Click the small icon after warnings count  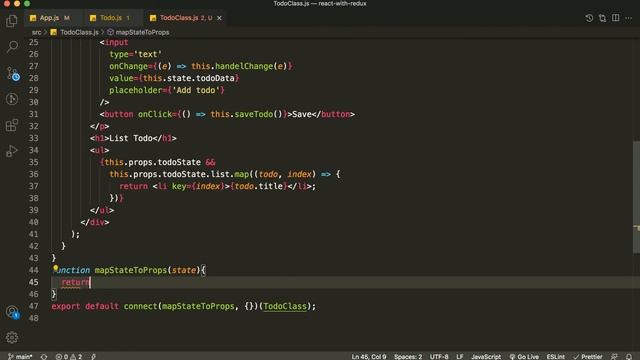[93, 357]
